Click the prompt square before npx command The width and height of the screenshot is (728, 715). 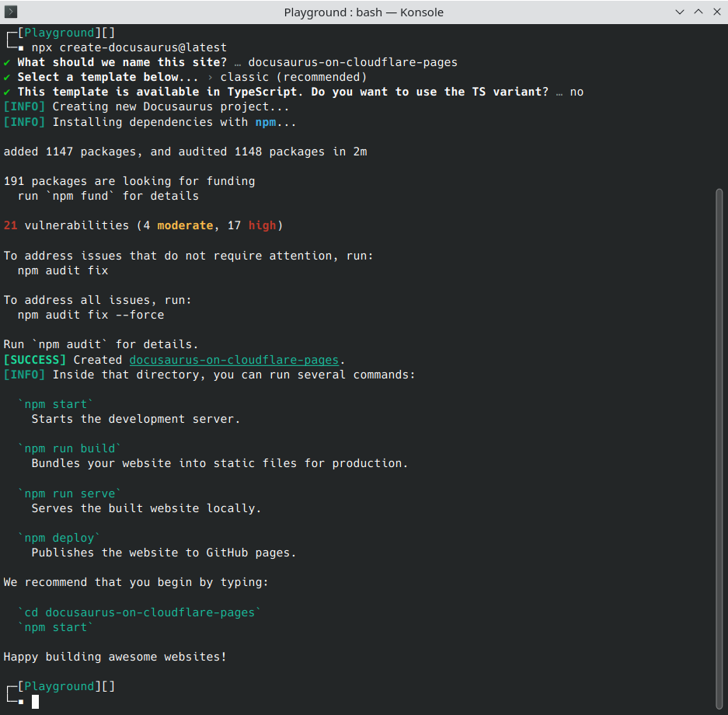coord(21,48)
